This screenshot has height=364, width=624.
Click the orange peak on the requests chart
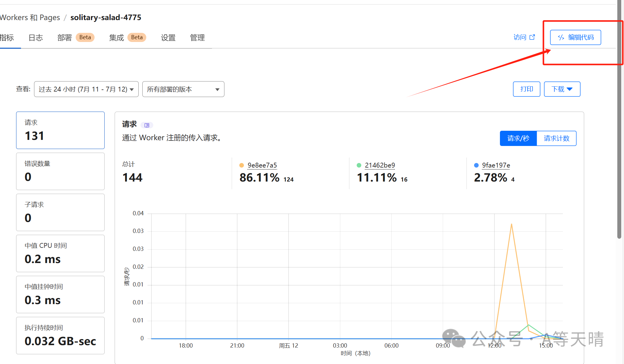click(511, 224)
